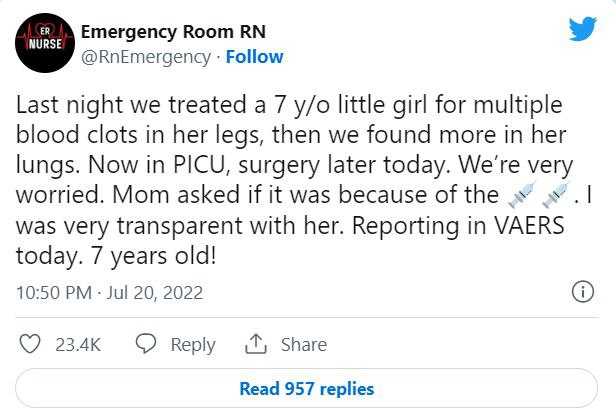Click the reply speech bubble icon
Viewport: 616px width, 416px height.
click(145, 344)
